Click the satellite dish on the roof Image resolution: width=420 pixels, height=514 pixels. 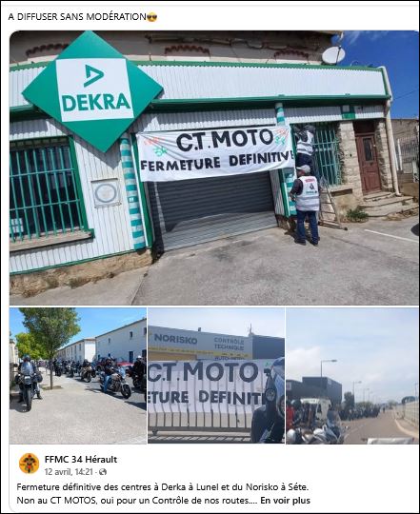[333, 55]
